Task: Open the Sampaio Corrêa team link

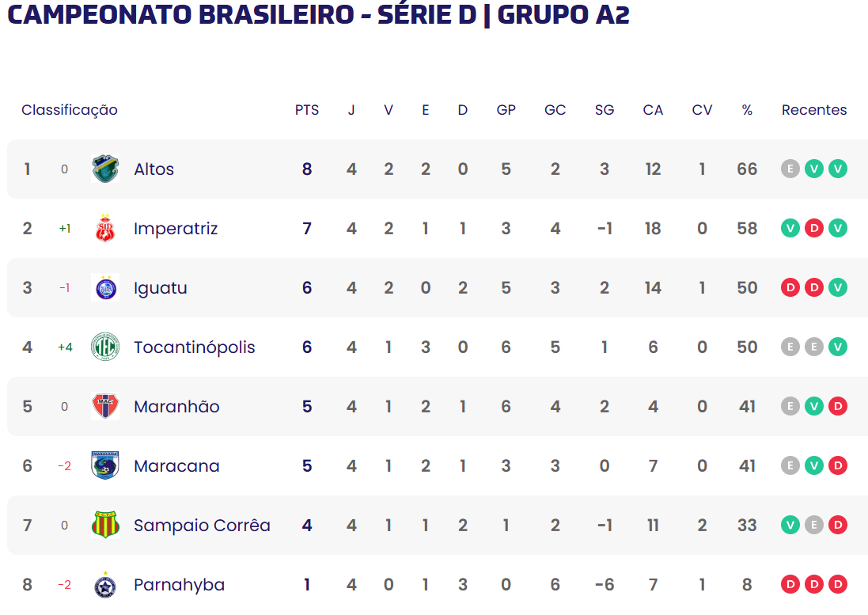Action: (x=202, y=526)
